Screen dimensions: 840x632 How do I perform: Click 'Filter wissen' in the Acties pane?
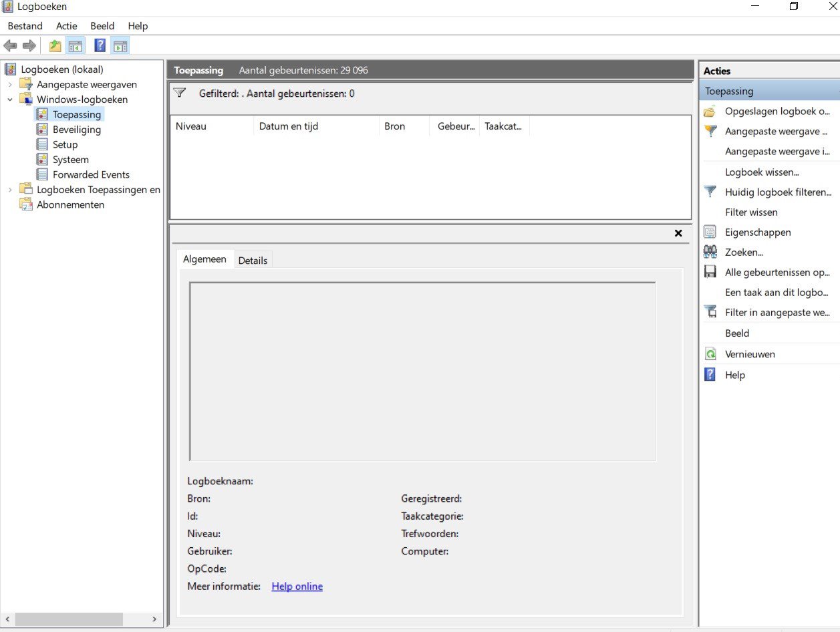pos(751,212)
